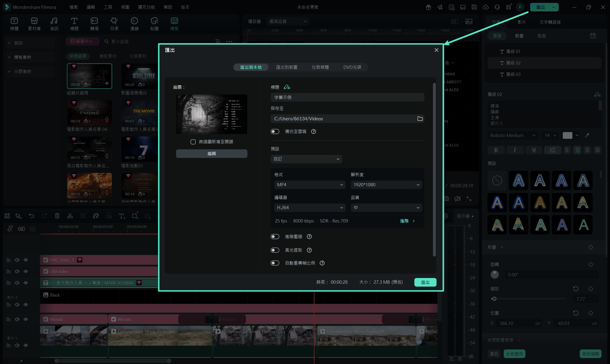Viewport: 610px width, 364px height.
Task: Click the 編輯 button under the thumbnail
Action: coord(211,154)
